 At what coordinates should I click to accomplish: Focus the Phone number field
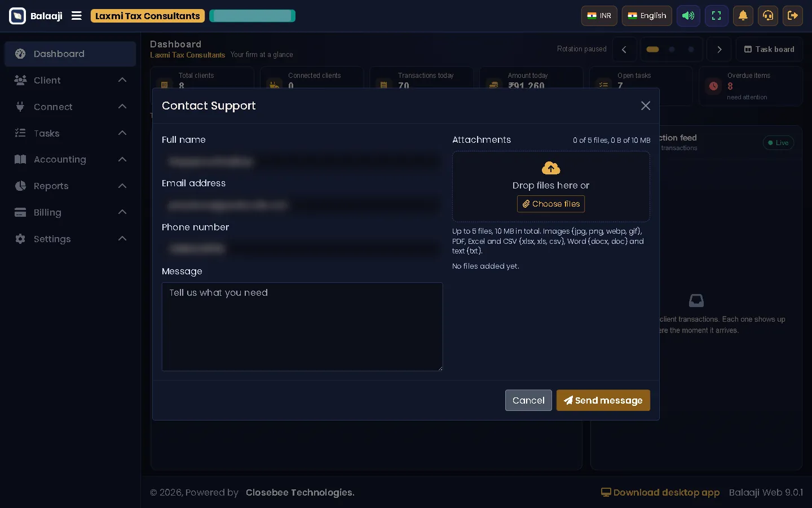click(302, 248)
